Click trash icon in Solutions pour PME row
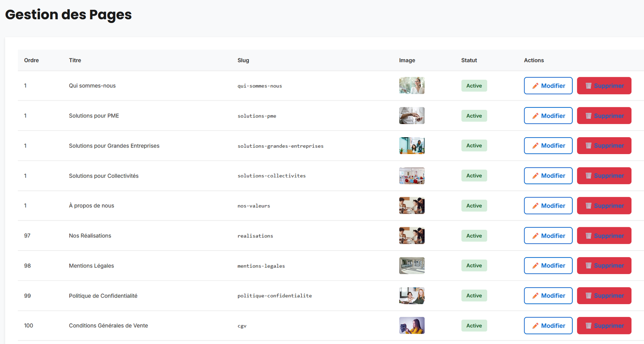Screen dimensions: 644x344 (x=588, y=116)
